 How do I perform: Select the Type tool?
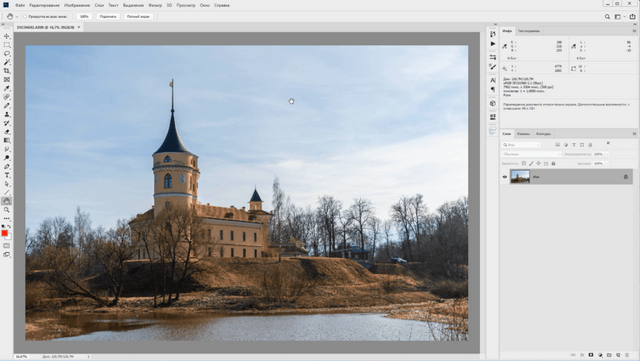[7, 175]
